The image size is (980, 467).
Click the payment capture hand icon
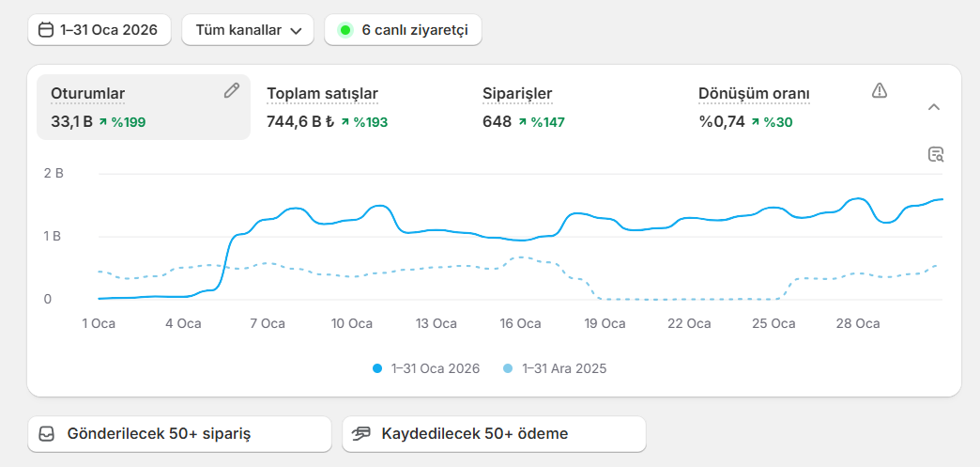click(x=361, y=434)
